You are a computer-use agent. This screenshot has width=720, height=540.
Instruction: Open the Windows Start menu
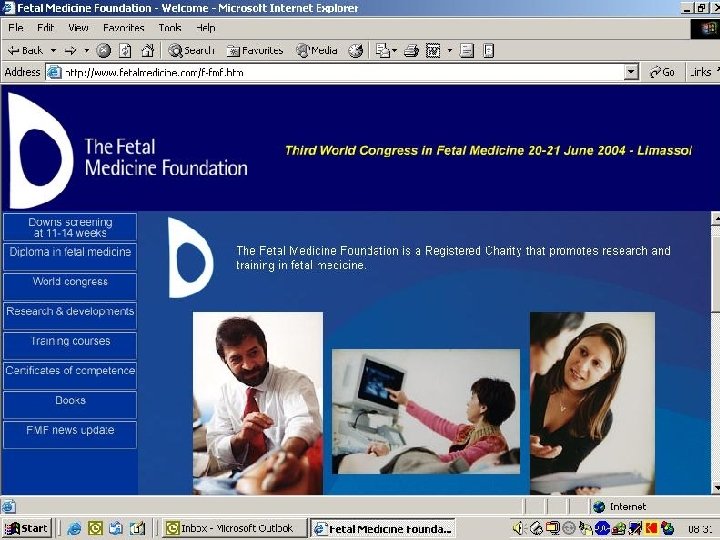27,529
